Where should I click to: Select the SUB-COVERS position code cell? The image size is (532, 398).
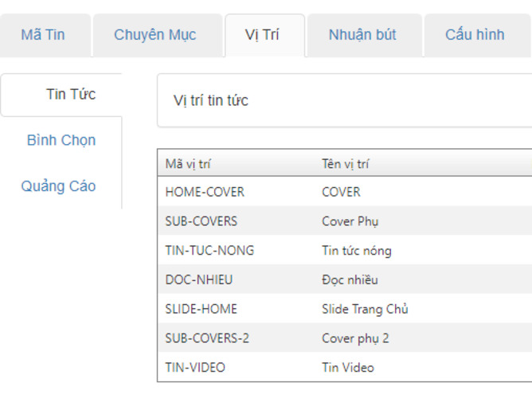(x=201, y=221)
